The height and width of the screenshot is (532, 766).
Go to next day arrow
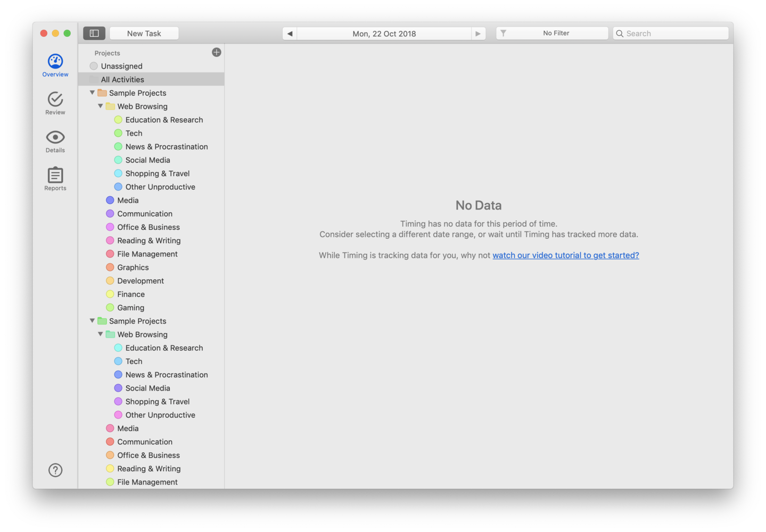[x=478, y=34]
